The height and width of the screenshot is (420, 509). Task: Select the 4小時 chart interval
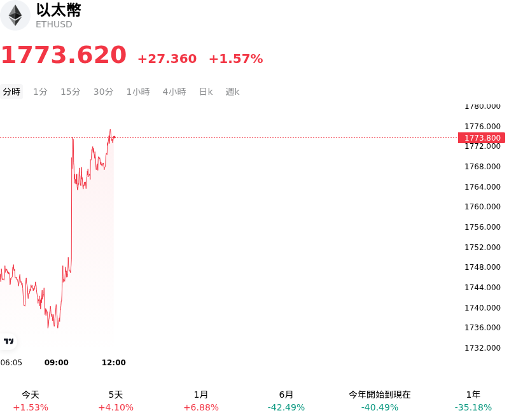[x=174, y=92]
